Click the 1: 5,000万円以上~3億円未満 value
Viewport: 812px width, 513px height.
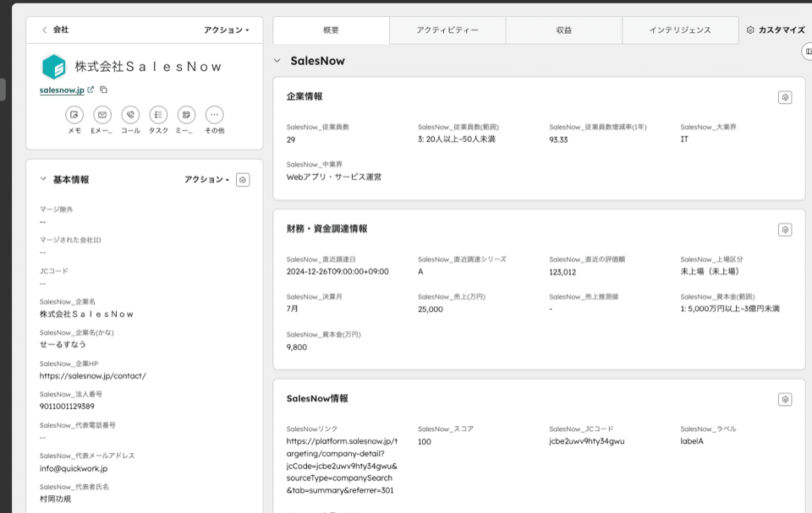pyautogui.click(x=730, y=309)
